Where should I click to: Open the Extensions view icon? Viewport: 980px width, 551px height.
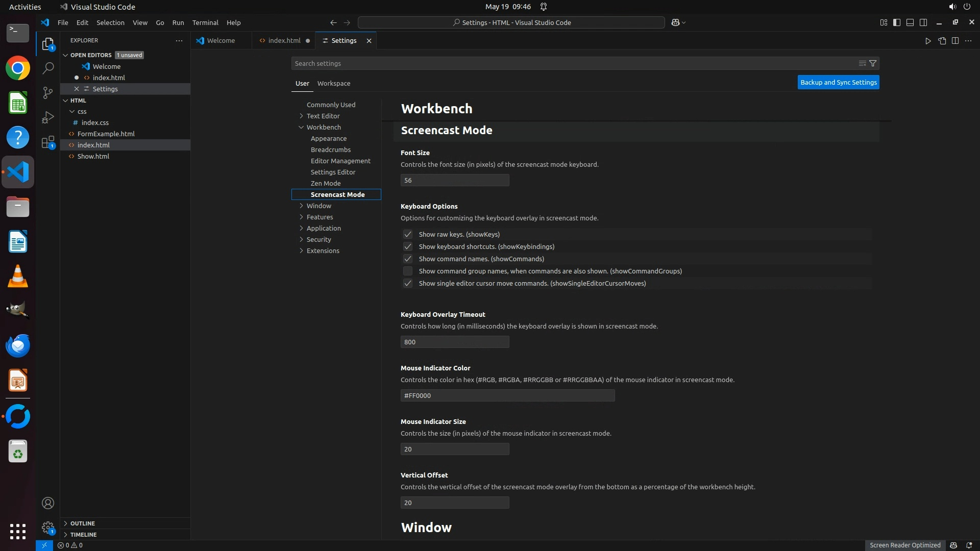coord(48,142)
